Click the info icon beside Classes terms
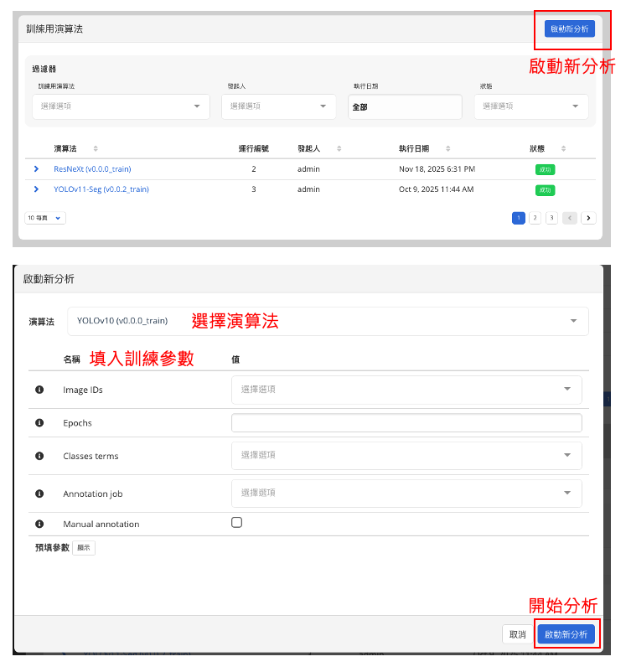 [x=39, y=456]
